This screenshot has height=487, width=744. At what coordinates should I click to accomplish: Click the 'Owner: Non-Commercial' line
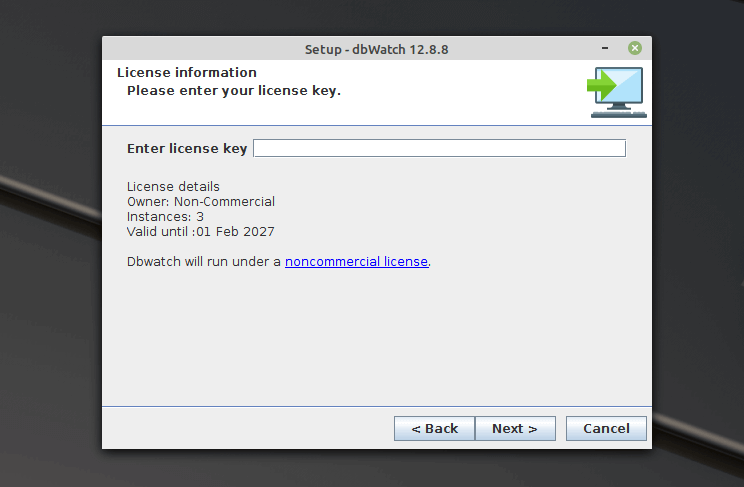200,201
